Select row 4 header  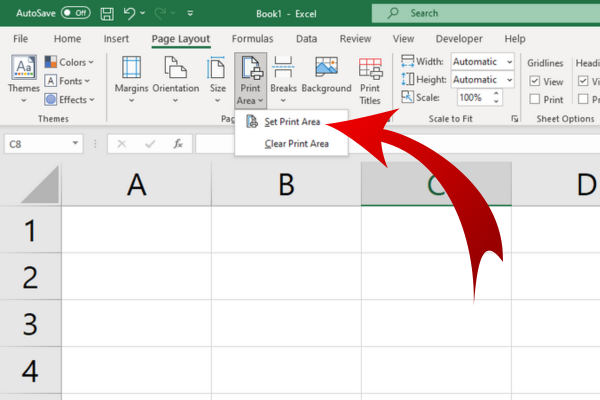(30, 371)
